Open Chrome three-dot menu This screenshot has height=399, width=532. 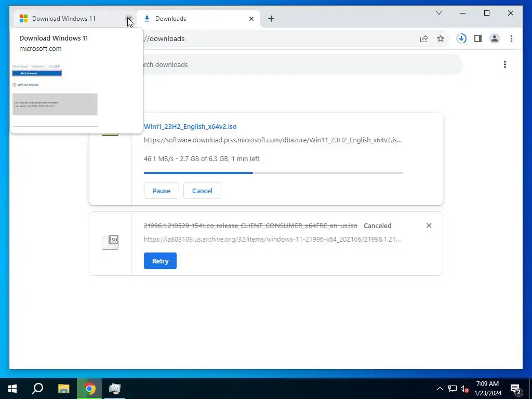point(511,38)
